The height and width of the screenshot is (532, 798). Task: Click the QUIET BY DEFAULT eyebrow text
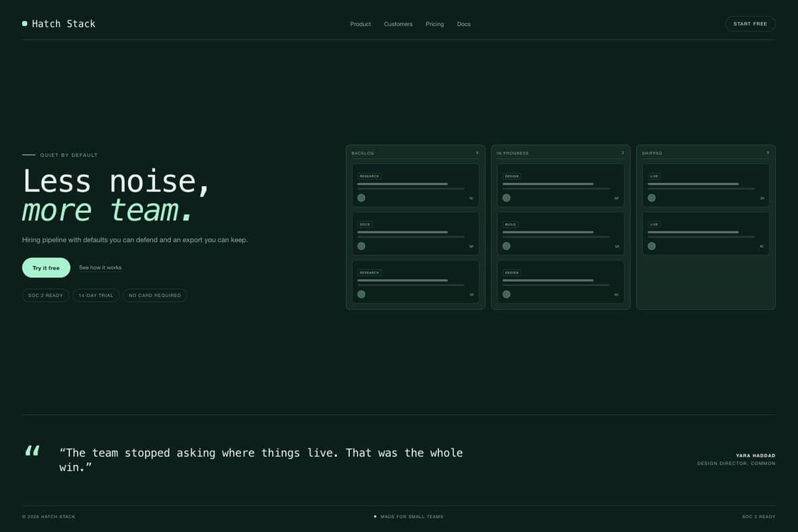69,155
